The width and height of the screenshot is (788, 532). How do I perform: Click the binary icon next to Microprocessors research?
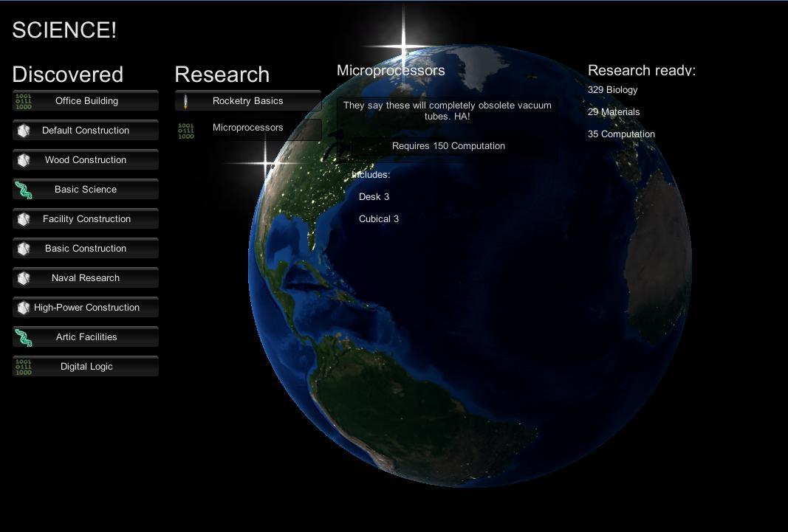[x=186, y=131]
